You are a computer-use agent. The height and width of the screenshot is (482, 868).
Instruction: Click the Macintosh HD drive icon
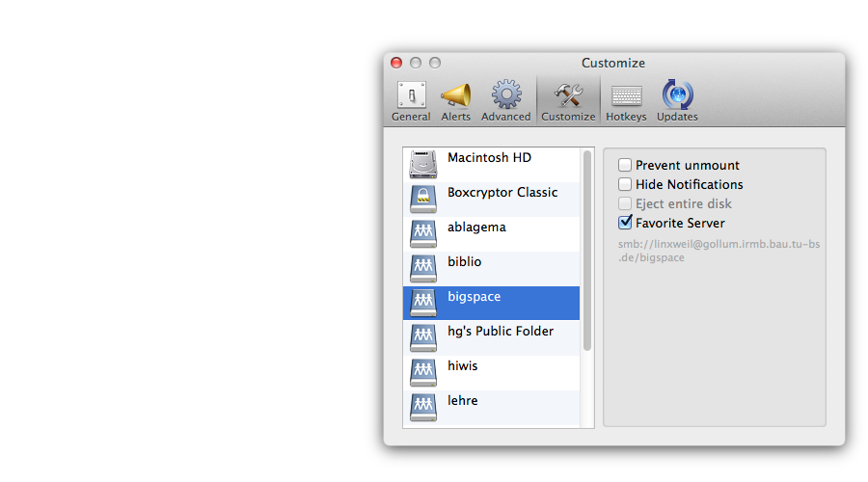tap(423, 164)
